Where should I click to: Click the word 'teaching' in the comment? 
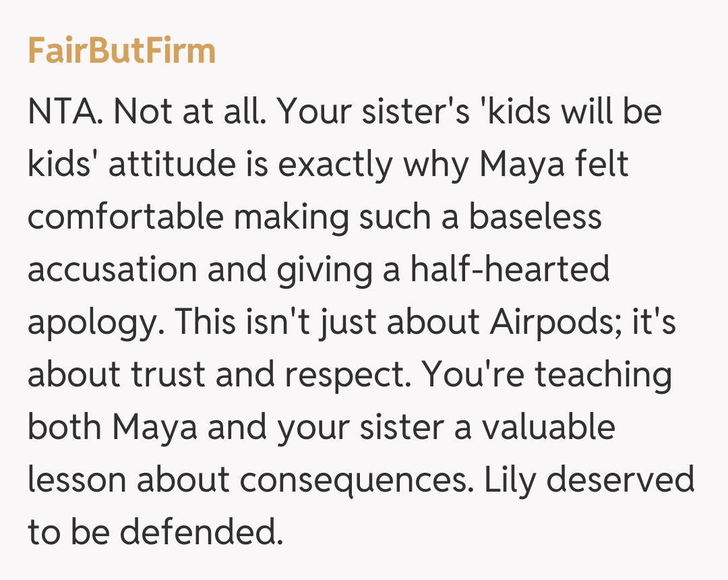603,375
